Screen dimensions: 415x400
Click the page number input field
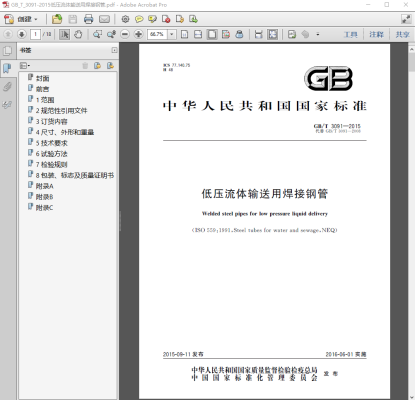pyautogui.click(x=35, y=34)
